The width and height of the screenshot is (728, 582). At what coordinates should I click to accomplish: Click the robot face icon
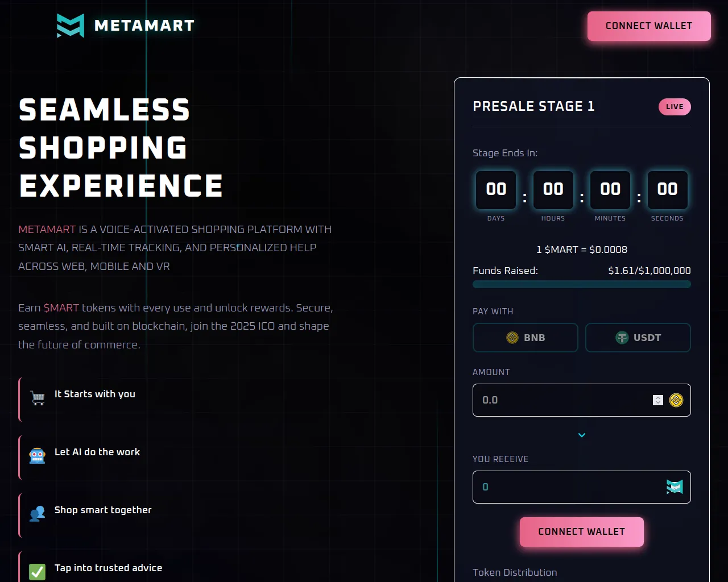tap(38, 456)
